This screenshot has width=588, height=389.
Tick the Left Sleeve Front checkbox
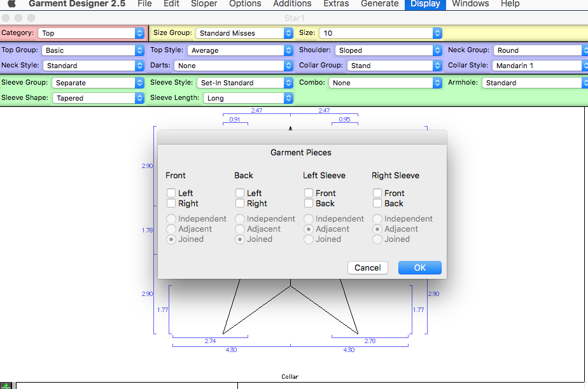pyautogui.click(x=308, y=193)
